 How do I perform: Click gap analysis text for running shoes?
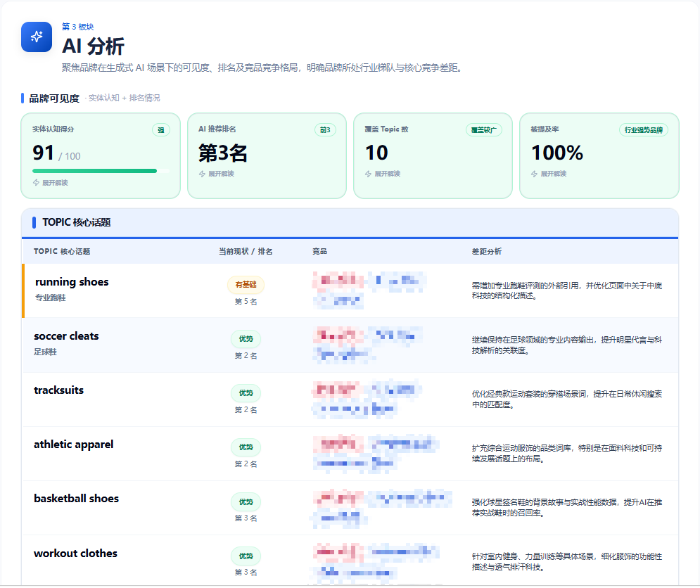tap(567, 290)
